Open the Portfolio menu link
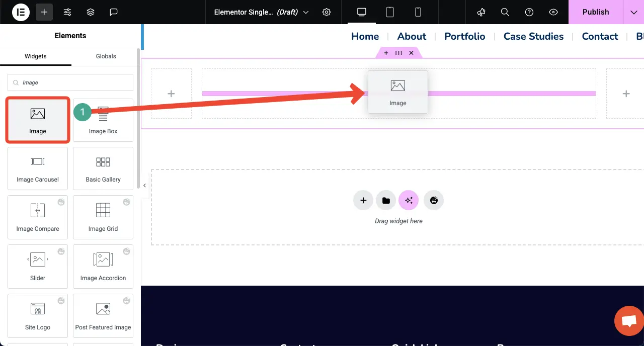Viewport: 644px width, 346px height. 465,36
